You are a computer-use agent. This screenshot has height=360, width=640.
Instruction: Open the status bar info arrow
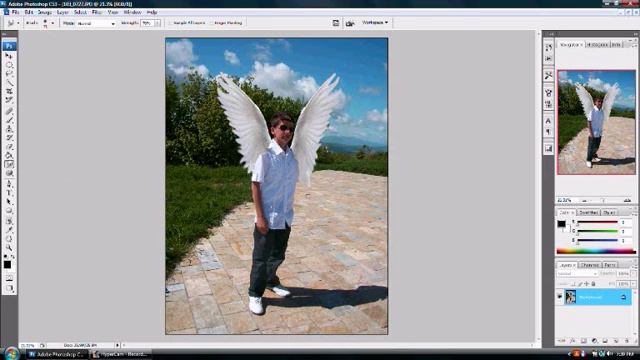(118, 345)
